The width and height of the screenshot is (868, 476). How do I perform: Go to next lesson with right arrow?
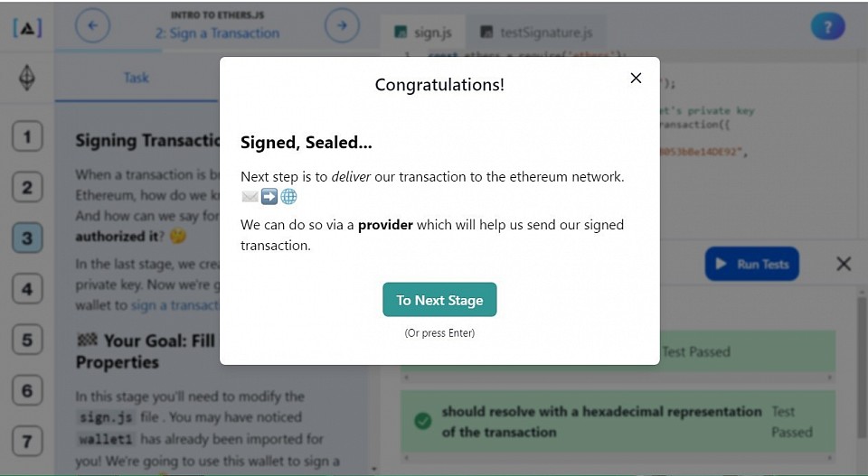pyautogui.click(x=342, y=25)
